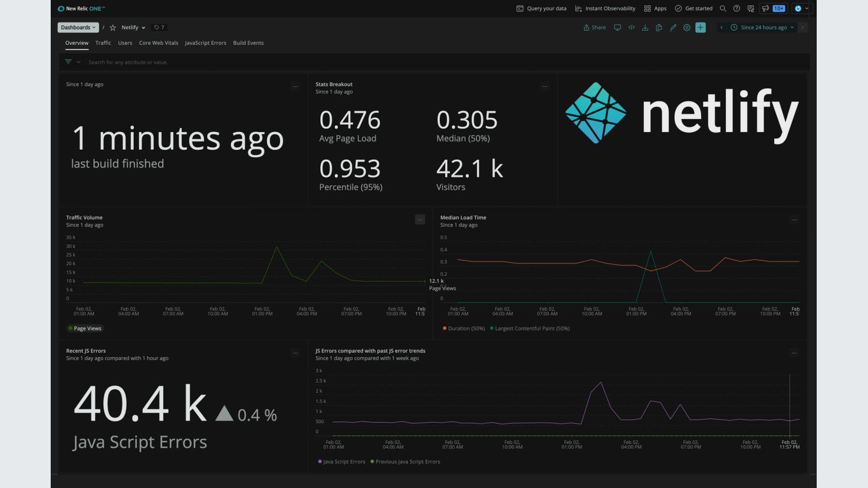Add widget with plus button
Screen dimensions: 868x488
[x=701, y=27]
